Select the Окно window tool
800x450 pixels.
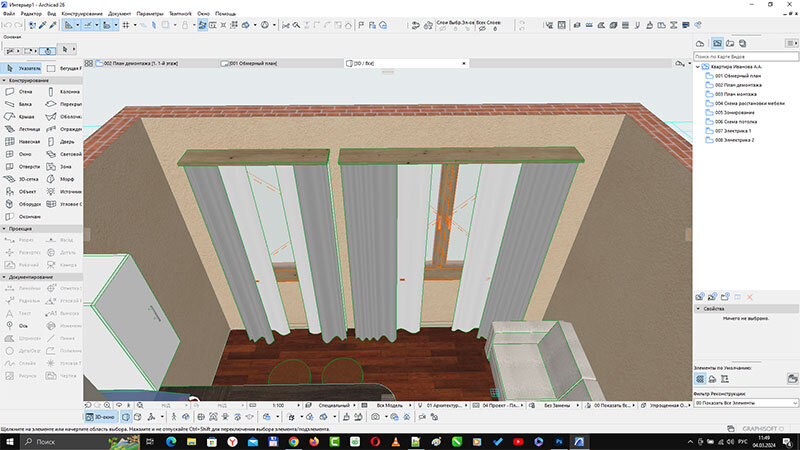click(20, 154)
